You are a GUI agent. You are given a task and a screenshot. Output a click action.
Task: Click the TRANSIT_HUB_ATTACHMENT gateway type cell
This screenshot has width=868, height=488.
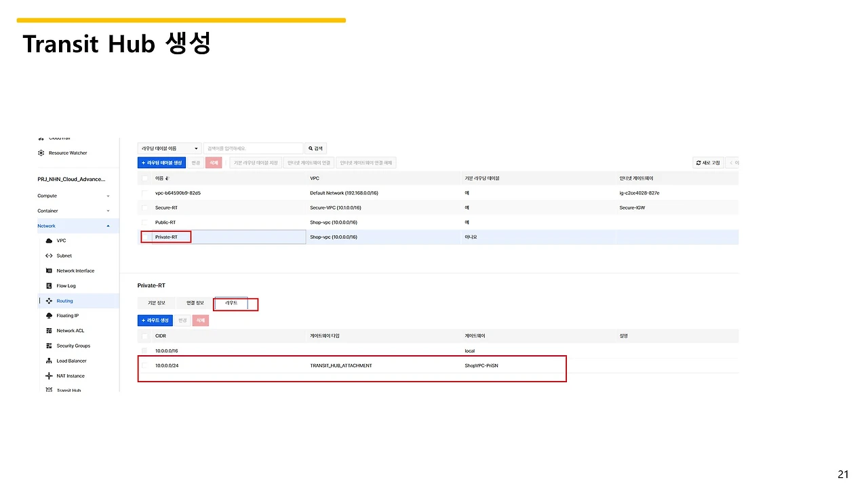point(340,365)
